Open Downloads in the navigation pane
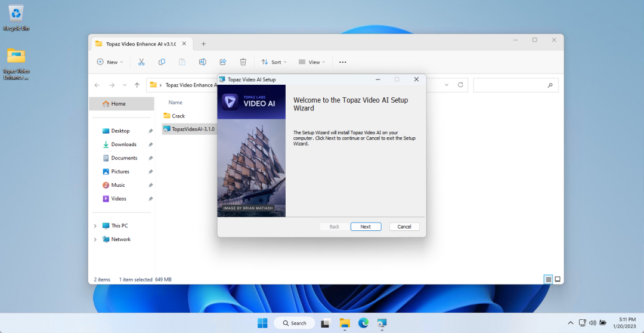Viewport: 644px width, 333px height. tap(123, 144)
